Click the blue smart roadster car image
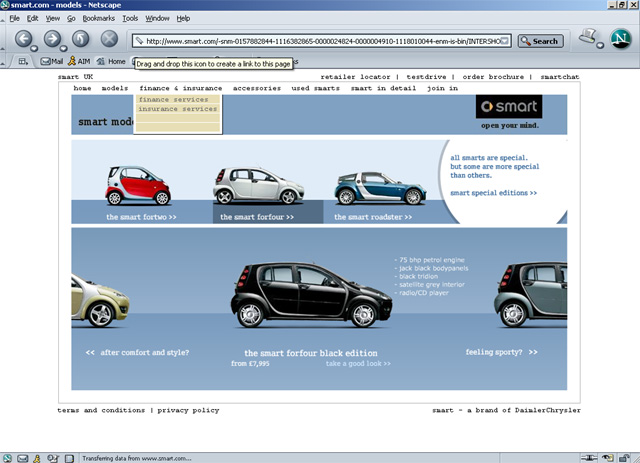 [x=380, y=188]
